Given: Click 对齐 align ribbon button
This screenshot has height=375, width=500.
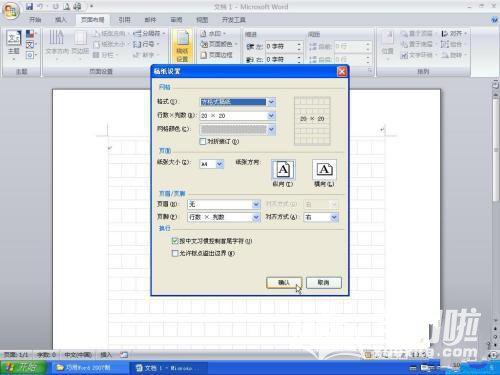Looking at the screenshot, I should 453,34.
